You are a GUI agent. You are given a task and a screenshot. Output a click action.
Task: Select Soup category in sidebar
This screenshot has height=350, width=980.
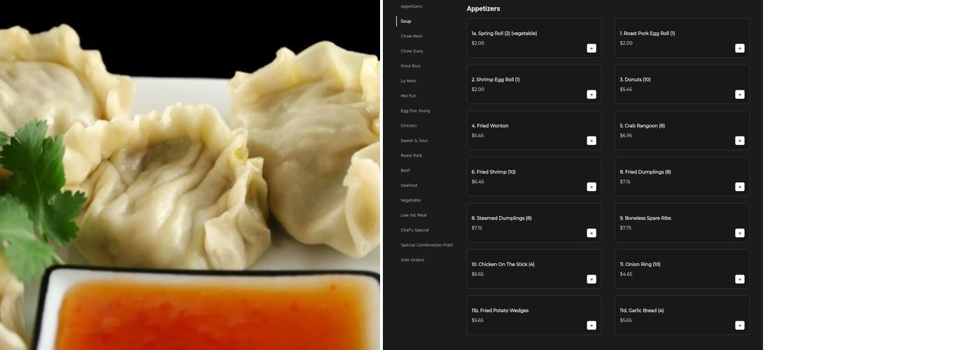click(x=406, y=22)
